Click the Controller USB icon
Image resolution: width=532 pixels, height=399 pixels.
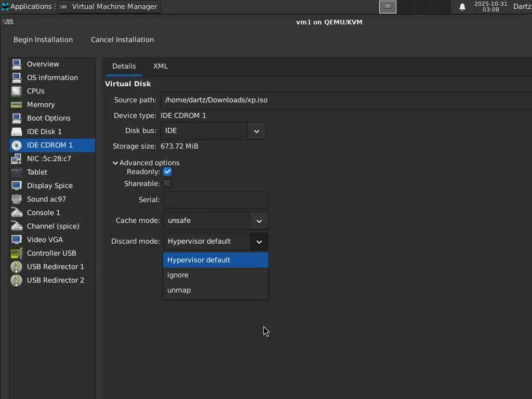(17, 253)
